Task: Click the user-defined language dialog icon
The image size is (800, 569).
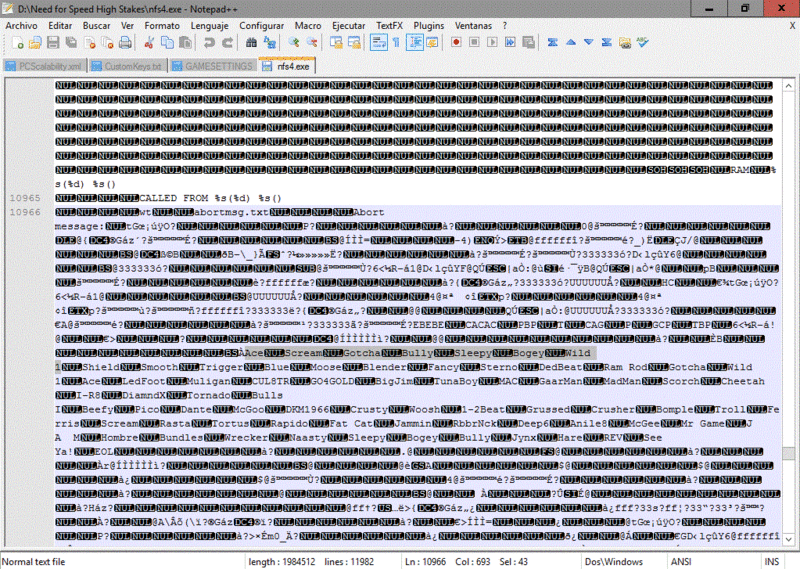Action: point(433,43)
